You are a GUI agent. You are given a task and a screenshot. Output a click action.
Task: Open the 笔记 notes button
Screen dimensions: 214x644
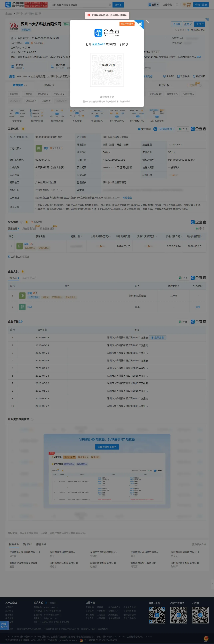point(188,24)
